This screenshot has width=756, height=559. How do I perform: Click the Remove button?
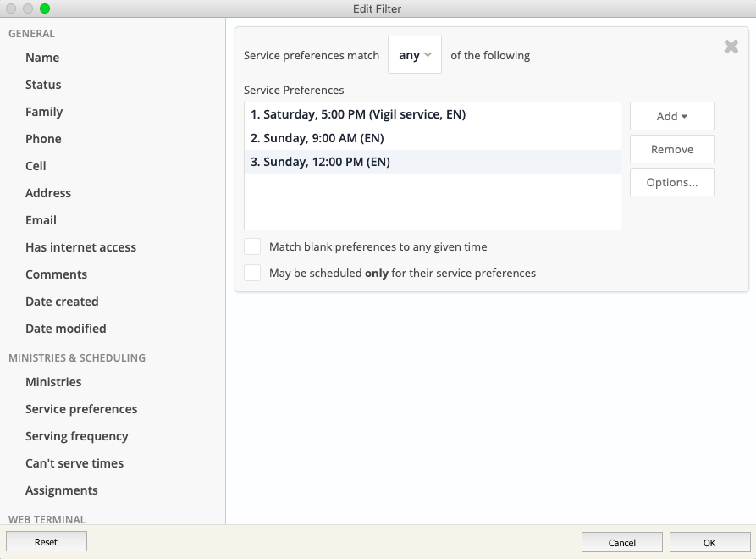671,149
